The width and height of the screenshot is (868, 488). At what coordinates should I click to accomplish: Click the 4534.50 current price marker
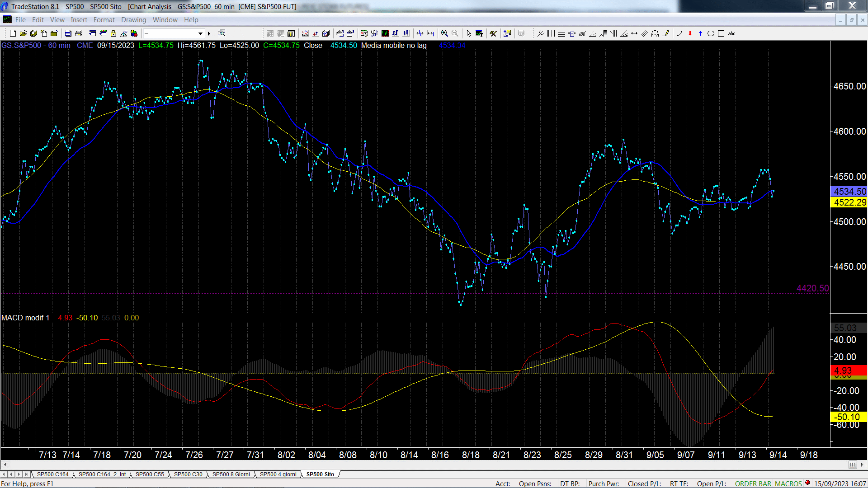click(x=849, y=192)
